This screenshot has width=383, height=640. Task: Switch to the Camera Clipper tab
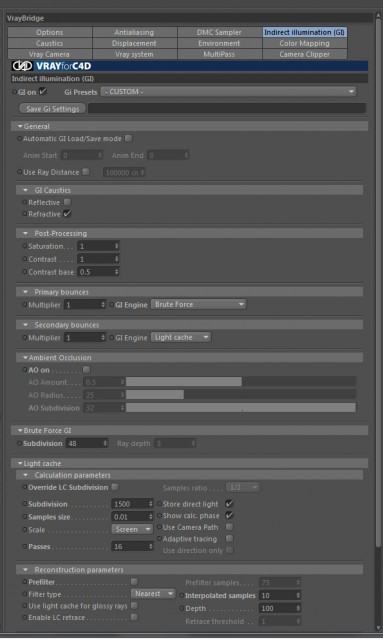[x=304, y=54]
